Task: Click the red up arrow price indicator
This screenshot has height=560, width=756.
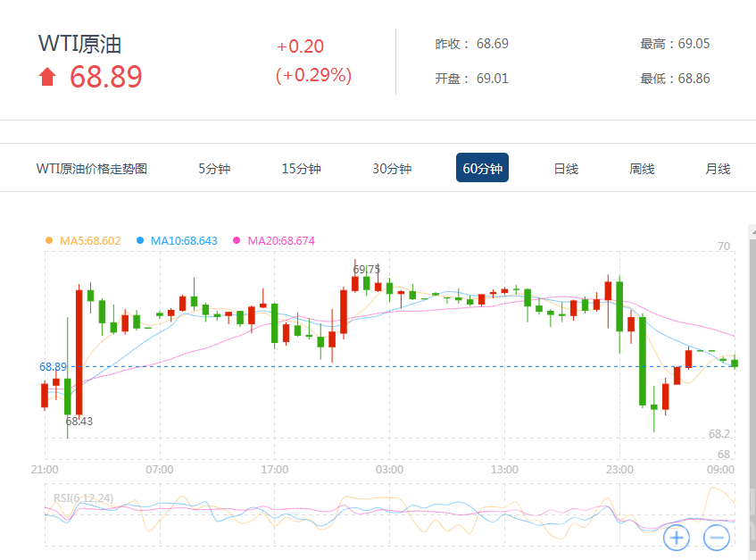Action: pos(47,77)
